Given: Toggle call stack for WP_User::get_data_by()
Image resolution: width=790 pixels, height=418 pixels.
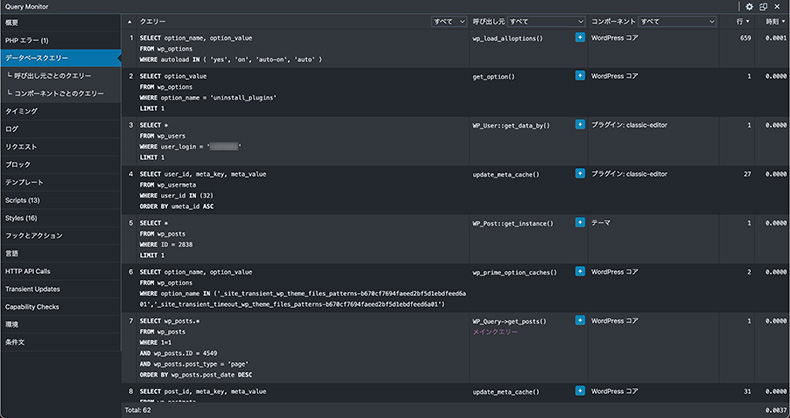Looking at the screenshot, I should pos(580,125).
